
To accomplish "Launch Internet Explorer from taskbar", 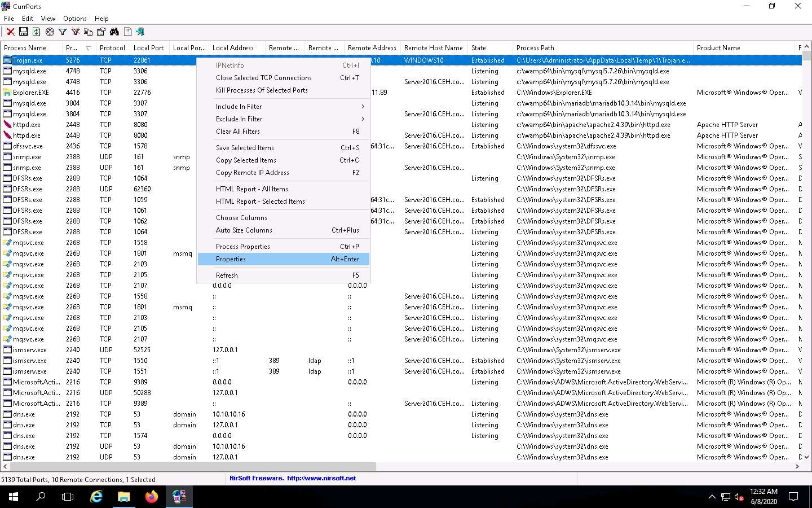I will 96,497.
